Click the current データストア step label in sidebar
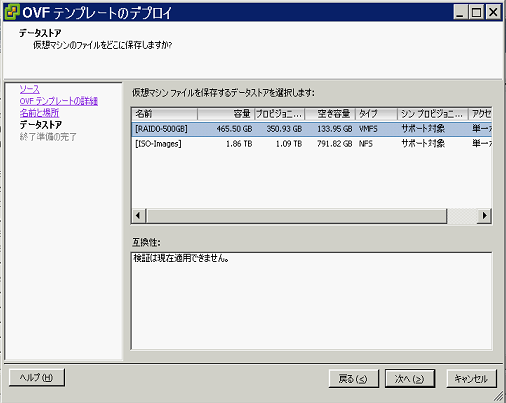The height and width of the screenshot is (403, 506). (x=41, y=125)
